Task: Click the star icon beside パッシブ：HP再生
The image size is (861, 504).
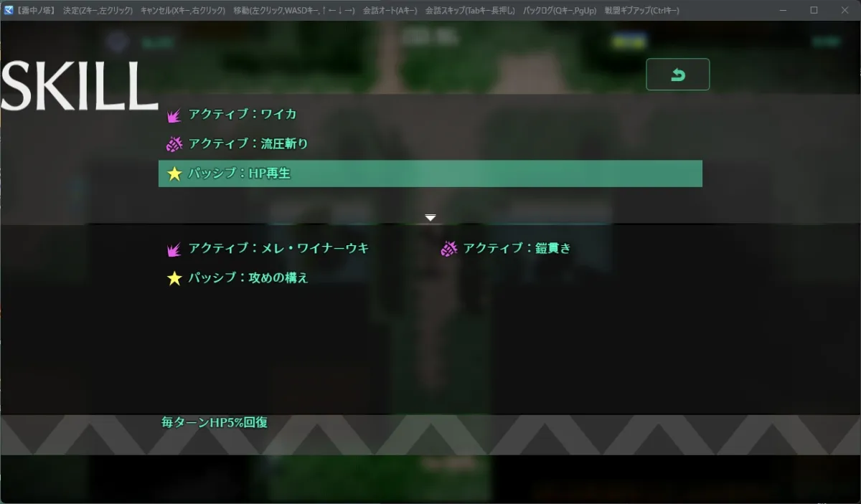Action: (174, 173)
